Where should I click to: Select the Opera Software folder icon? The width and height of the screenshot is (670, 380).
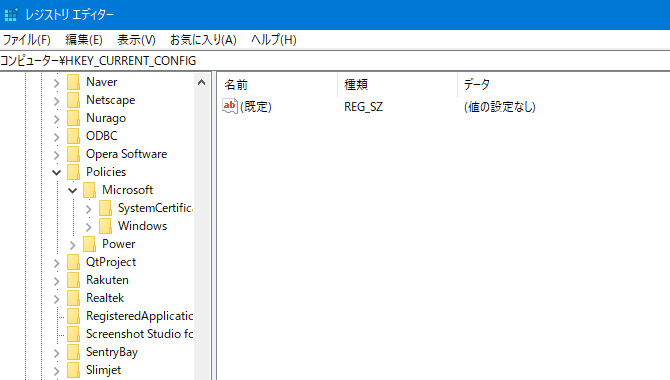point(73,154)
